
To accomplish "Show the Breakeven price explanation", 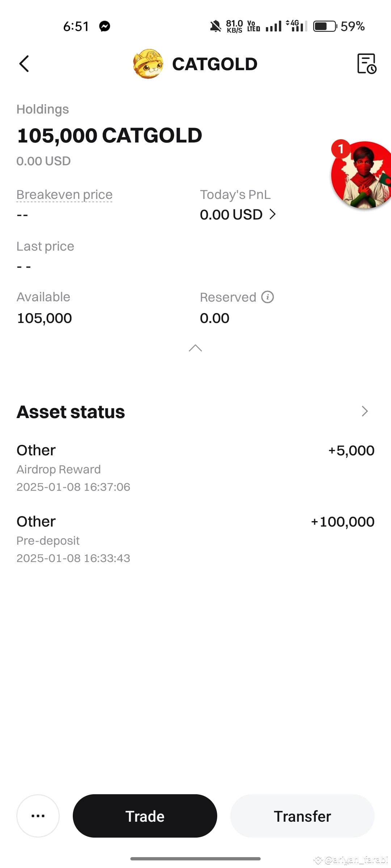I will [x=64, y=195].
